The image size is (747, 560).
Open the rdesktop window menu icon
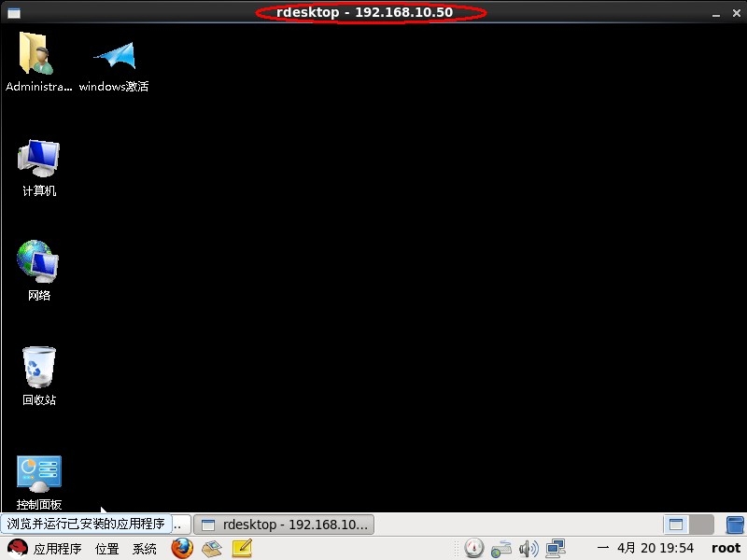click(x=14, y=13)
